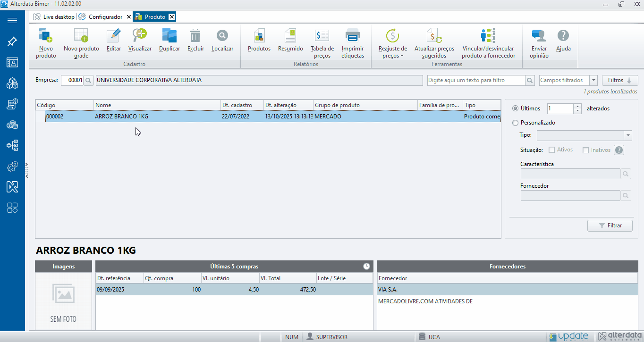Viewport: 644px width, 342px height.
Task: Open Atualizar preços sugeridos tool
Action: tap(434, 36)
